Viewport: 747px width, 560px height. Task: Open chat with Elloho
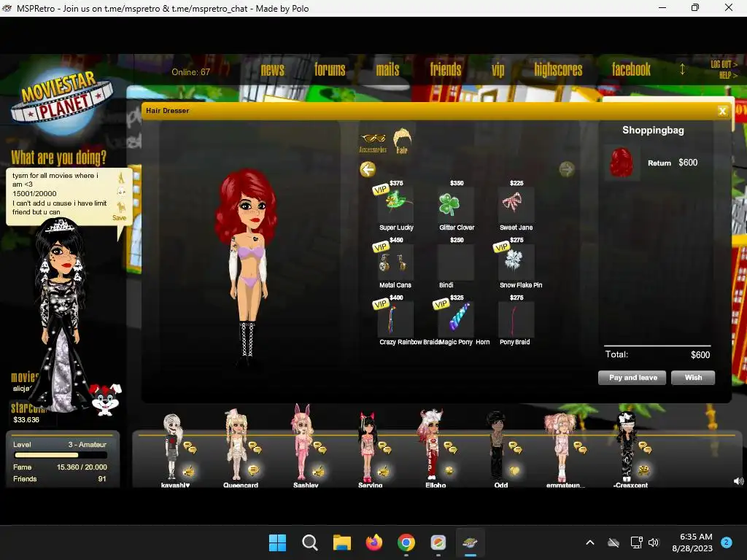[x=450, y=448]
